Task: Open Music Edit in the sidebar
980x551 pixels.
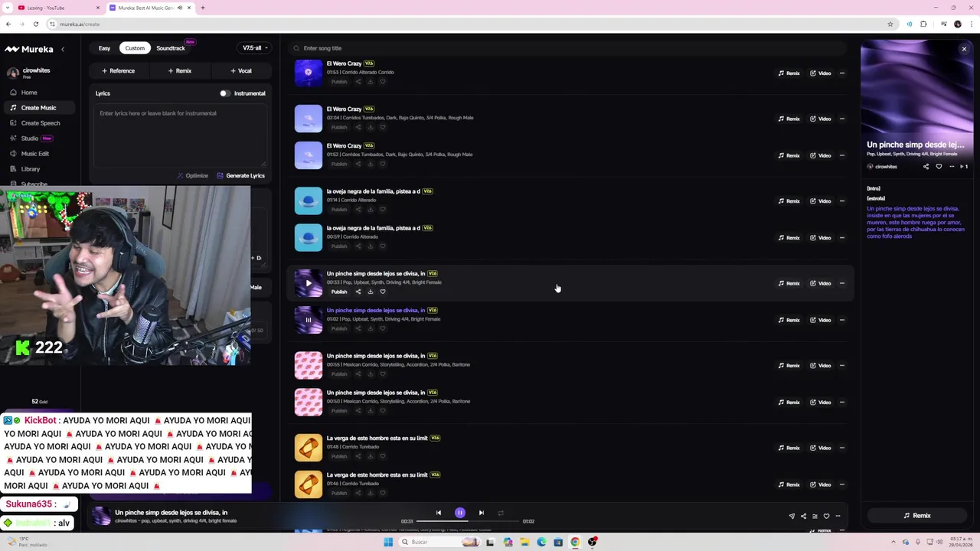Action: tap(34, 154)
